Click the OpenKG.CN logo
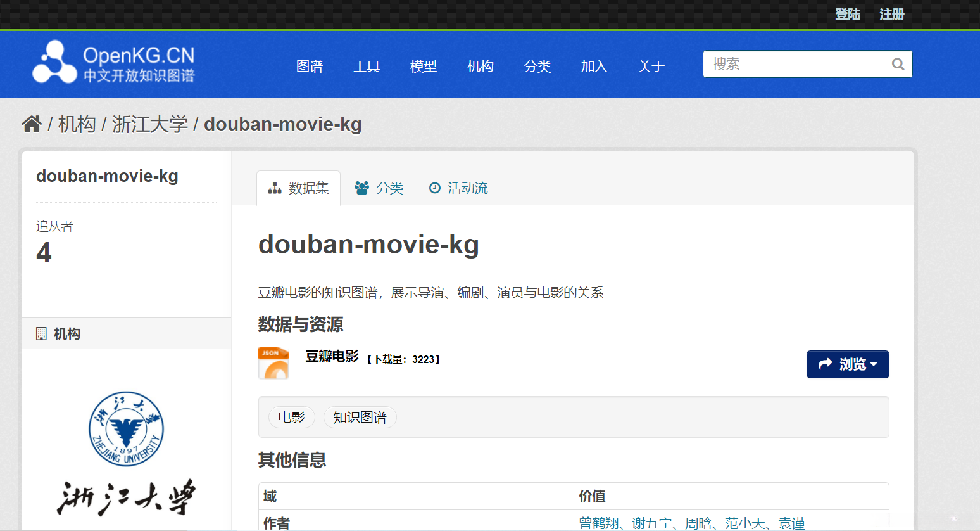Image resolution: width=980 pixels, height=531 pixels. click(x=114, y=63)
